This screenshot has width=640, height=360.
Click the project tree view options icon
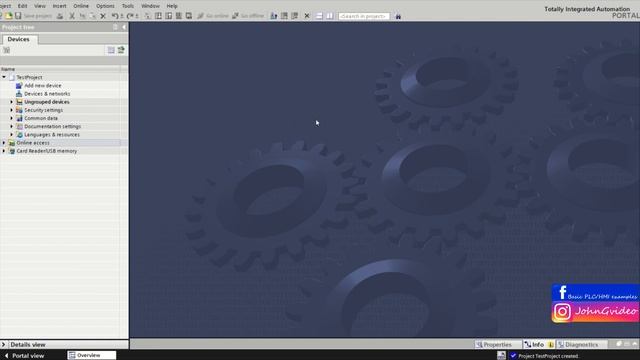(7, 50)
